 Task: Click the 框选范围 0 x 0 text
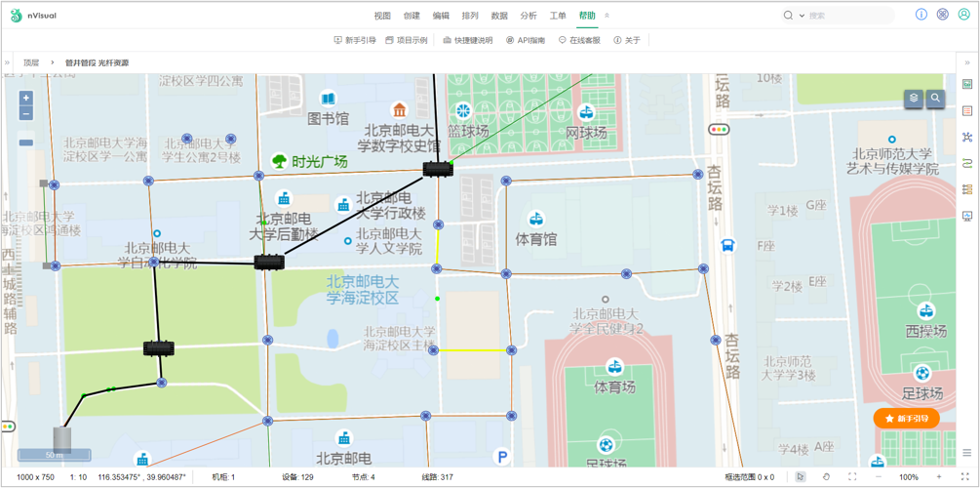tap(749, 476)
